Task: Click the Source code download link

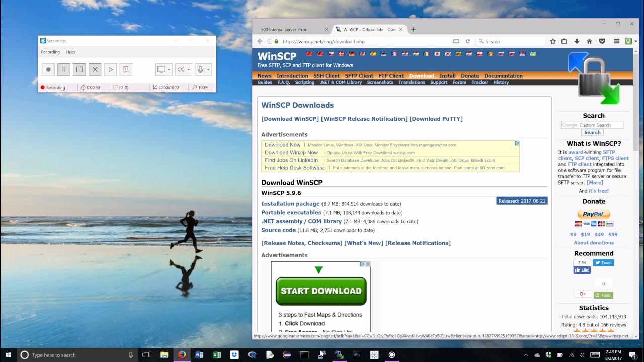Action: tap(278, 230)
